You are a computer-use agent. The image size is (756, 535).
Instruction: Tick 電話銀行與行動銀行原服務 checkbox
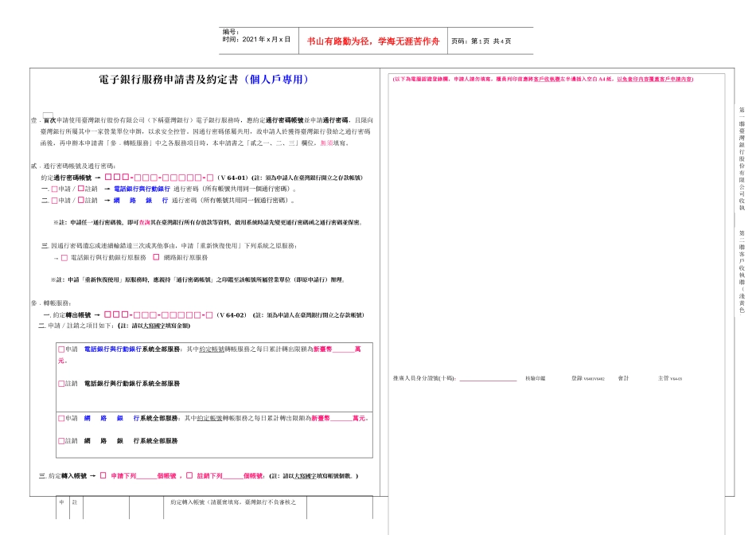(x=64, y=258)
